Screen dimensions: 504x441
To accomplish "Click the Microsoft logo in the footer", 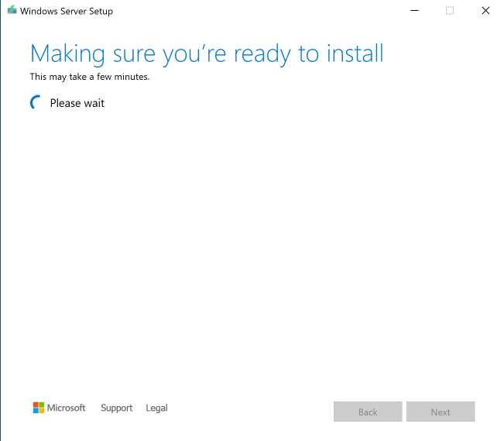I will coord(59,408).
